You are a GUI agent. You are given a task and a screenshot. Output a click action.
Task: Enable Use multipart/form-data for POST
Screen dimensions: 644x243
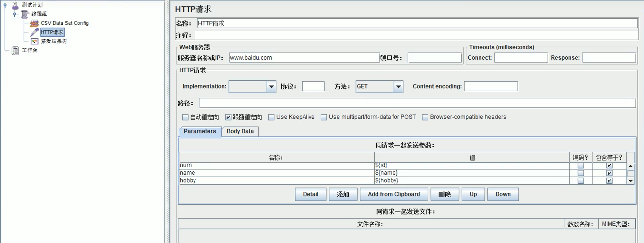[324, 117]
